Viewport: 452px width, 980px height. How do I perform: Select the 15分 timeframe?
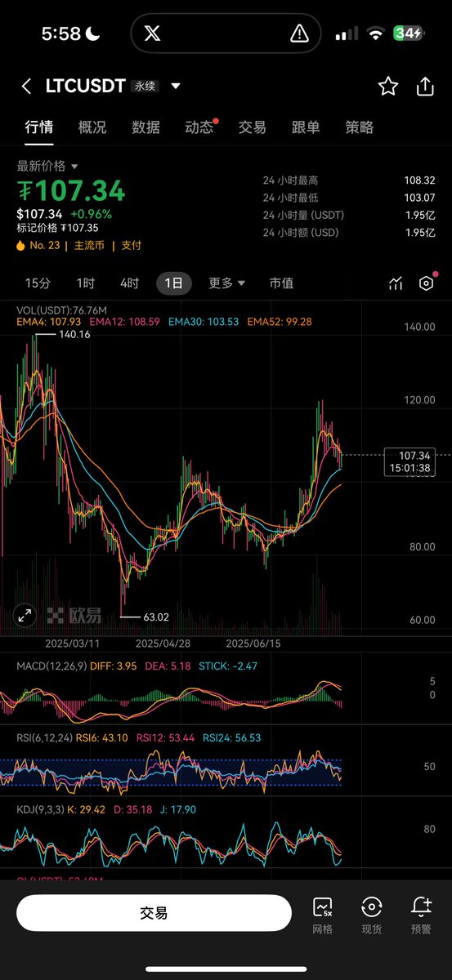[38, 283]
